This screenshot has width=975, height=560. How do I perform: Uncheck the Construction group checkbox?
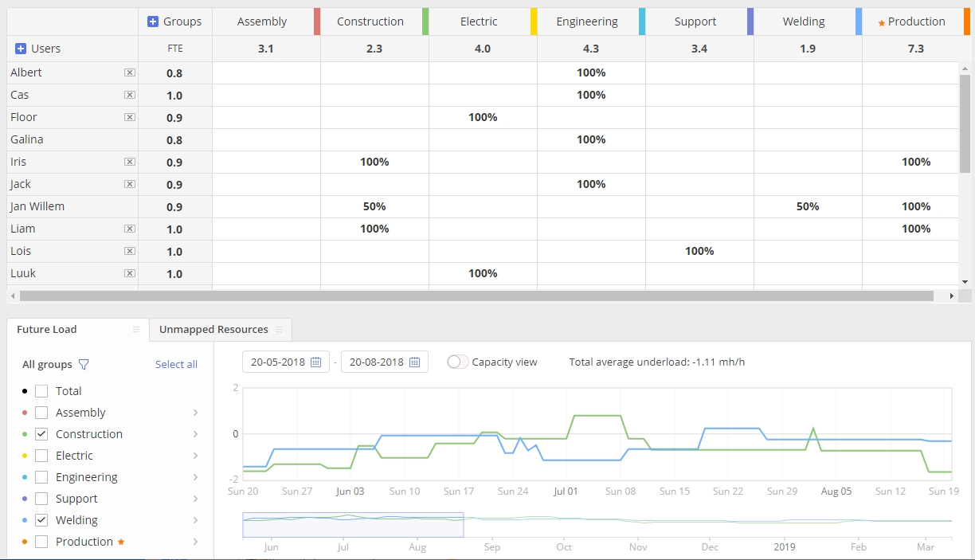(x=41, y=434)
